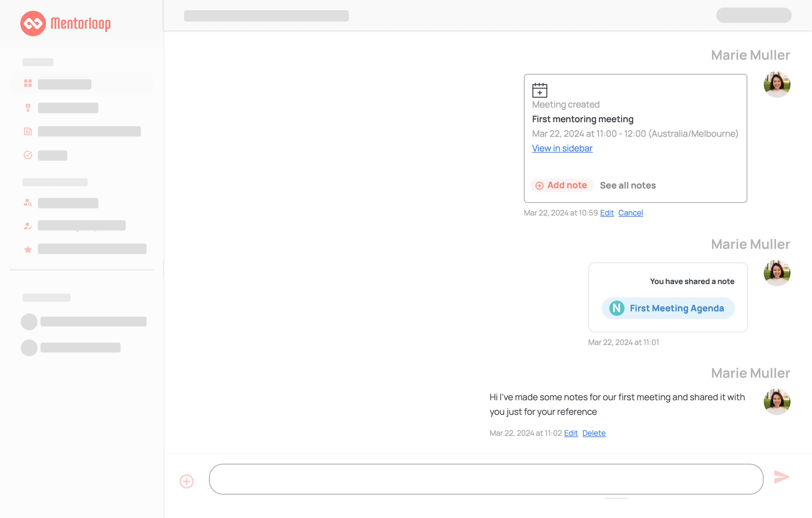Click the document notes icon in sidebar
The image size is (812, 518).
28,131
